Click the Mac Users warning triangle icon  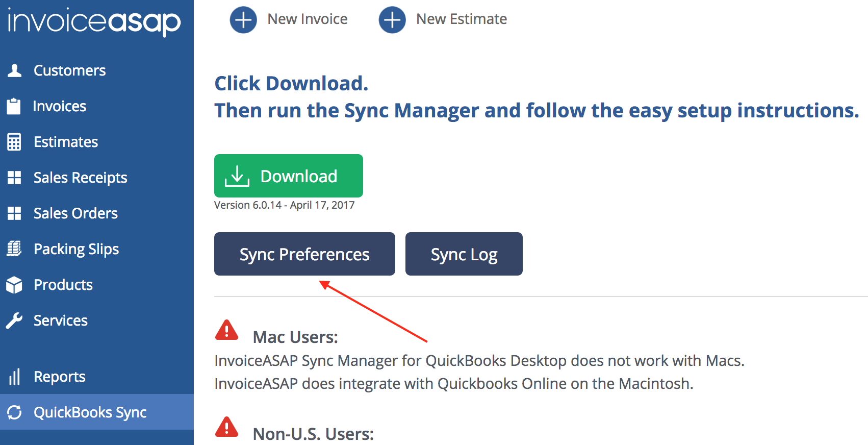click(x=227, y=330)
